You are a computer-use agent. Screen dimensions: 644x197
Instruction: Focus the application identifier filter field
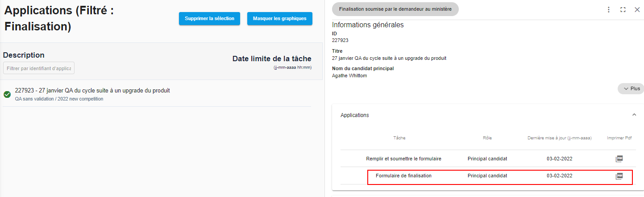point(39,68)
